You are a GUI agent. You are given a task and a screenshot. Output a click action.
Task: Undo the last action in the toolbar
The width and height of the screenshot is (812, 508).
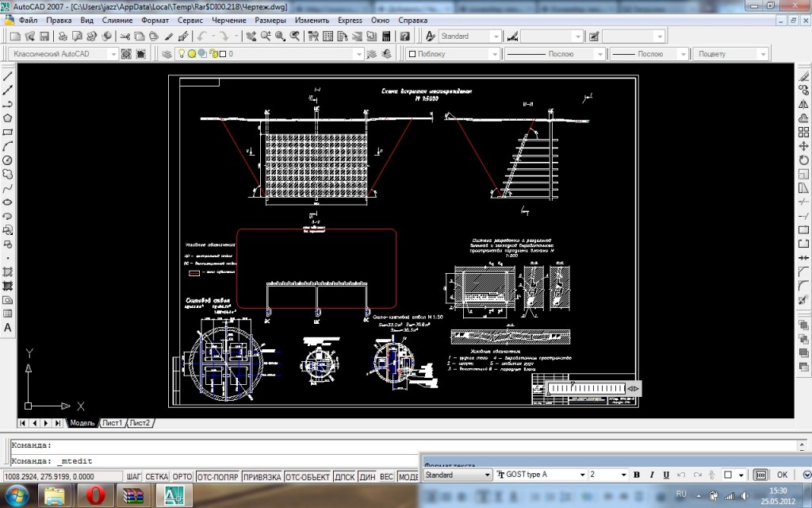tap(201, 37)
